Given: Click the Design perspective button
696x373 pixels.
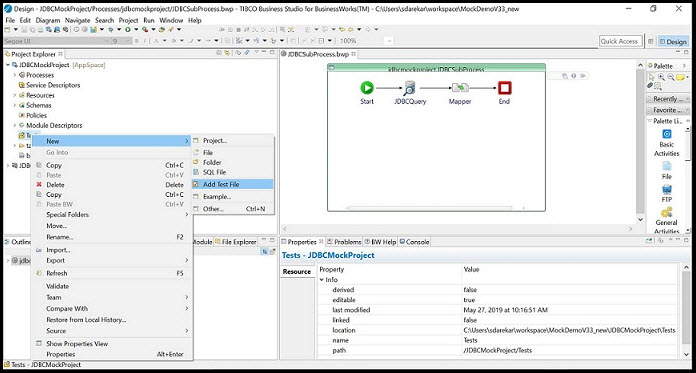Looking at the screenshot, I should click(x=673, y=41).
